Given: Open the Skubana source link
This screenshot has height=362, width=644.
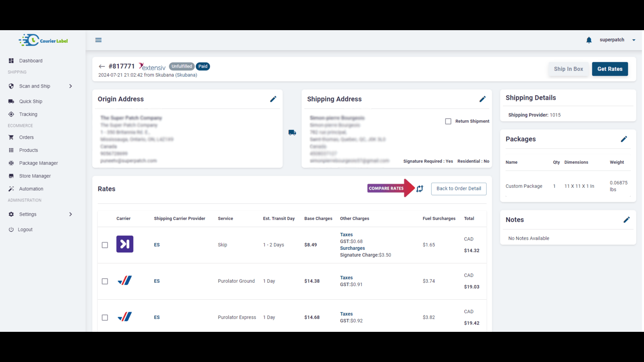Looking at the screenshot, I should 186,75.
